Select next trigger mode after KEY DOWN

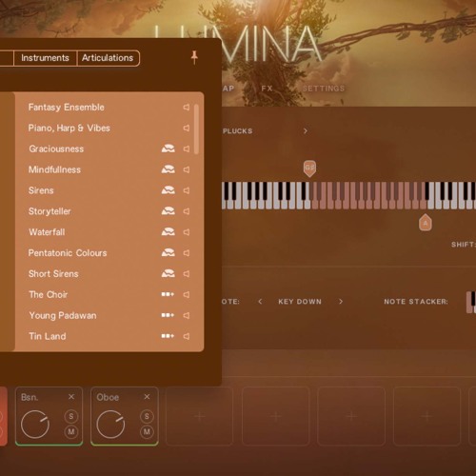(341, 302)
